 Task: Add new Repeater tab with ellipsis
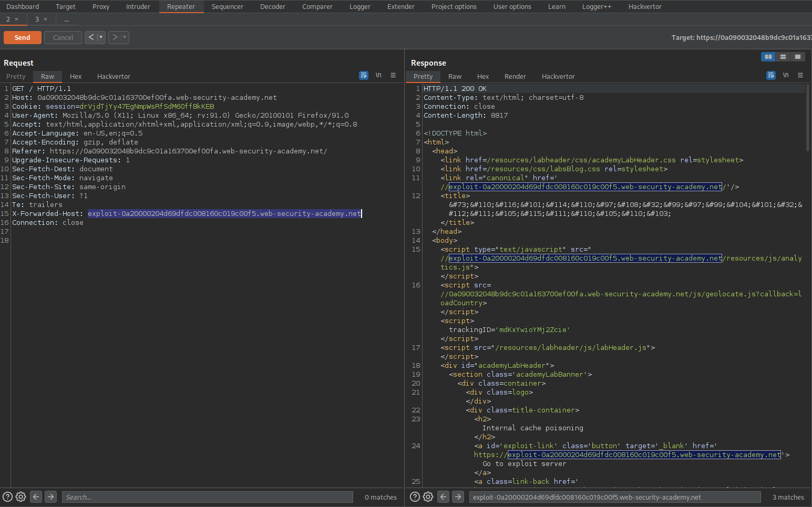pyautogui.click(x=67, y=19)
